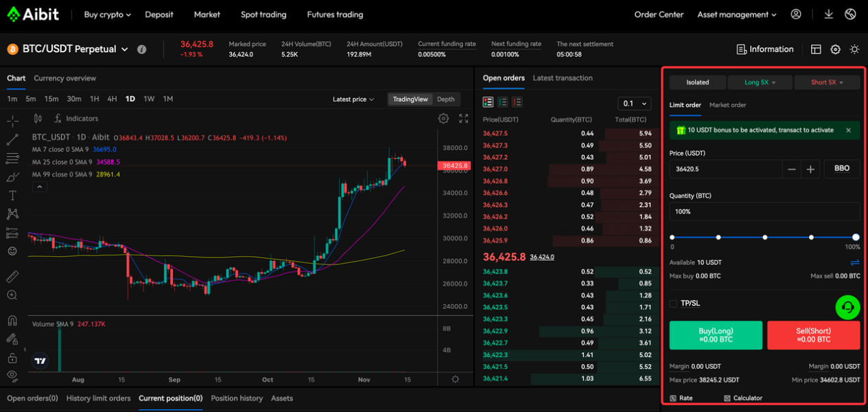
Task: Open chart settings gear icon
Action: tap(444, 119)
